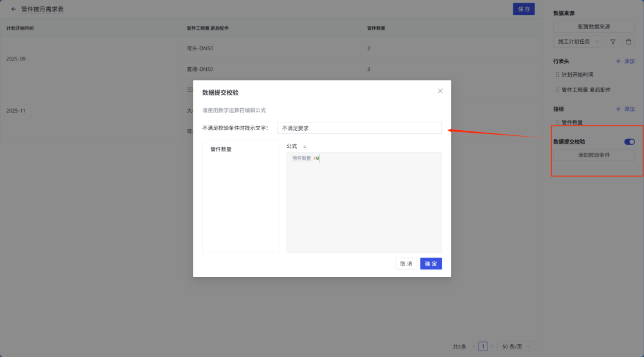Open the 施工计划任务 data source dropdown
This screenshot has width=644, height=357.
tap(578, 41)
